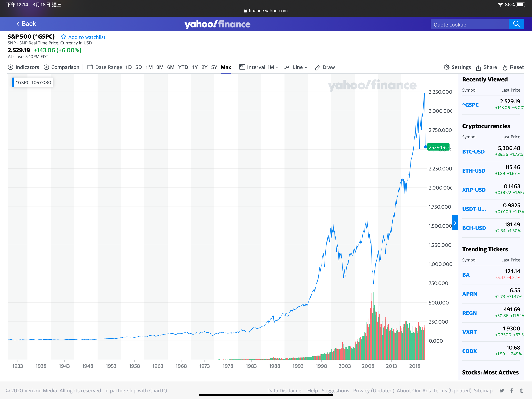
Task: Select the 5D range
Action: pyautogui.click(x=138, y=67)
